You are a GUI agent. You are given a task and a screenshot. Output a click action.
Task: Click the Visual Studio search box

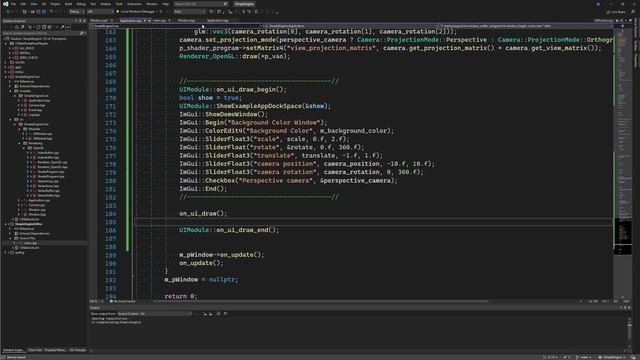(200, 4)
